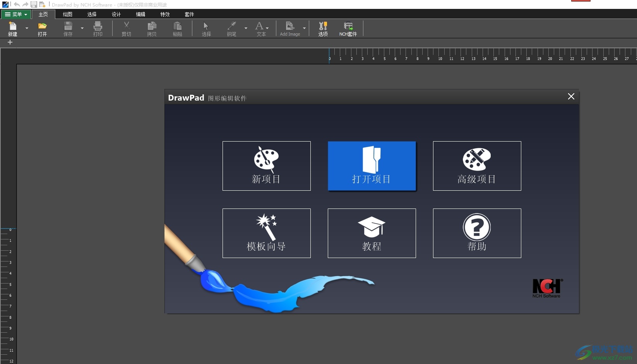The height and width of the screenshot is (364, 637).
Task: Click the 帮助 help question-mark tile
Action: (x=477, y=233)
